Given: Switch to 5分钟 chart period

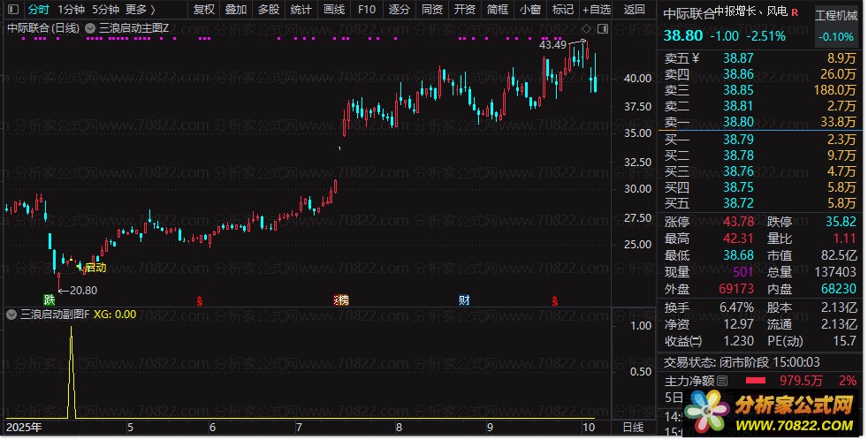Looking at the screenshot, I should (x=106, y=10).
